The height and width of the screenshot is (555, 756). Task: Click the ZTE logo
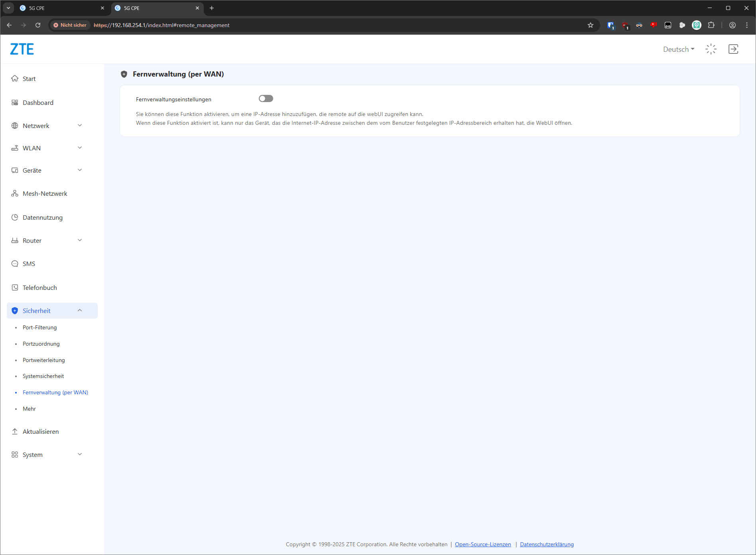[x=22, y=49]
